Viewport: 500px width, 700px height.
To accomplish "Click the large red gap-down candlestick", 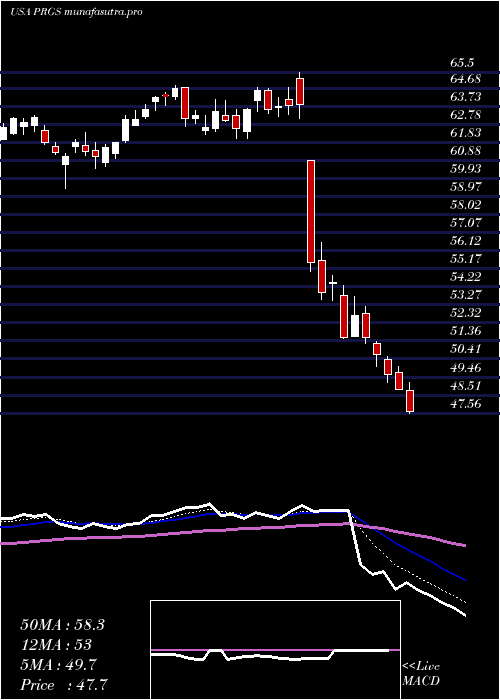I will 311,211.
